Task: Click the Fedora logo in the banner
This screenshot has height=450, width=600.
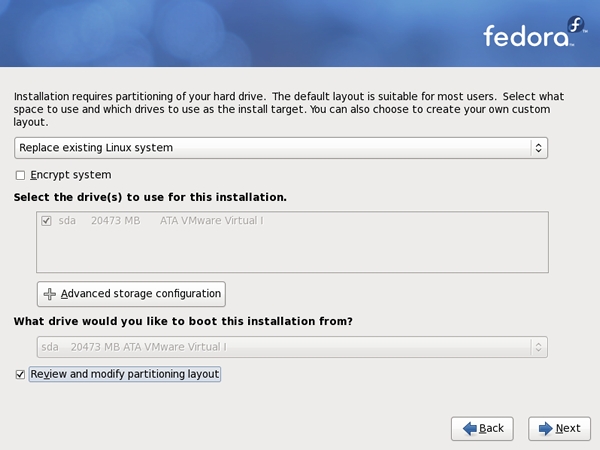Action: 535,32
